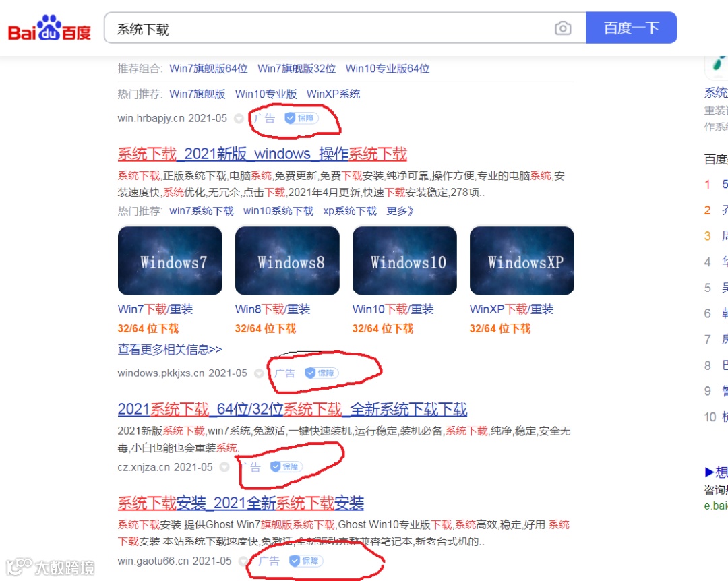
Task: Focus the search box containing 系统下载
Action: coord(344,28)
